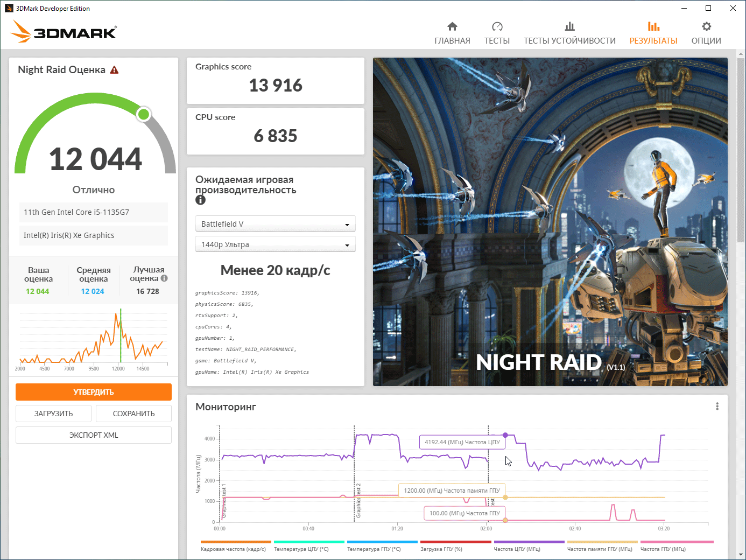
Task: Click the УТВЕРДИТЬ button
Action: (x=94, y=392)
